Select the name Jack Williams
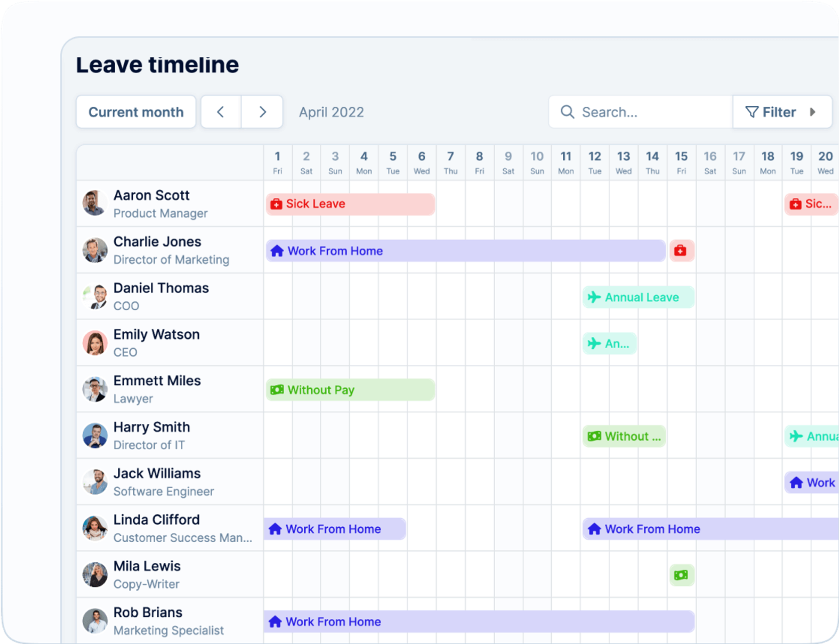839x644 pixels. 157,473
